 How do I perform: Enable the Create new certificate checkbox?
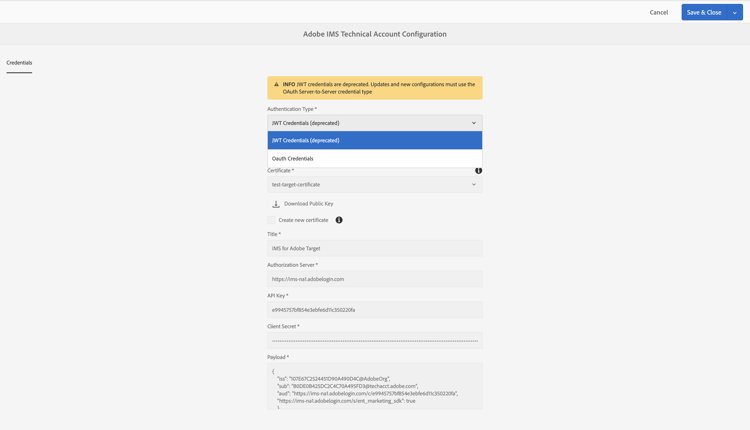[271, 220]
